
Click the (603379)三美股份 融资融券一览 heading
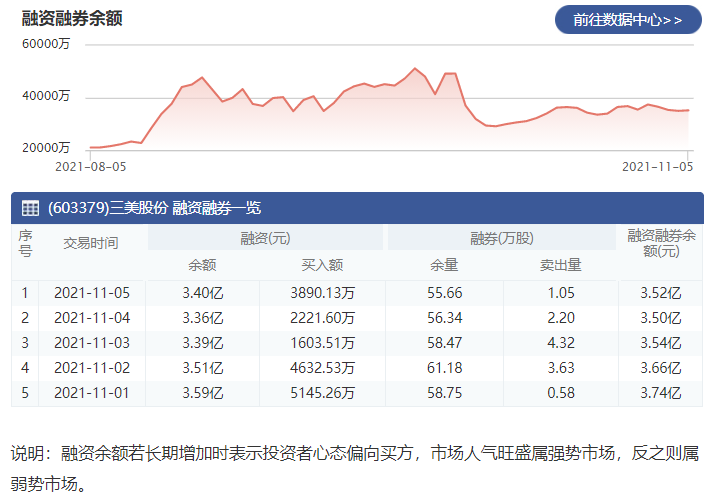(x=154, y=208)
